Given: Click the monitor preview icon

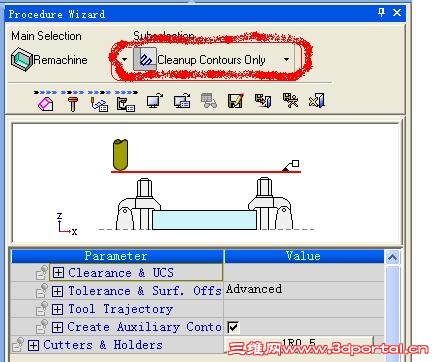Looking at the screenshot, I should coord(154,101).
